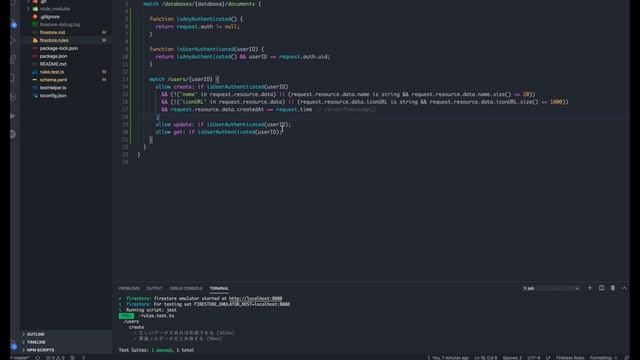Maximize the panel with up chevron
Viewport: 640px width, 360px height.
(624, 288)
